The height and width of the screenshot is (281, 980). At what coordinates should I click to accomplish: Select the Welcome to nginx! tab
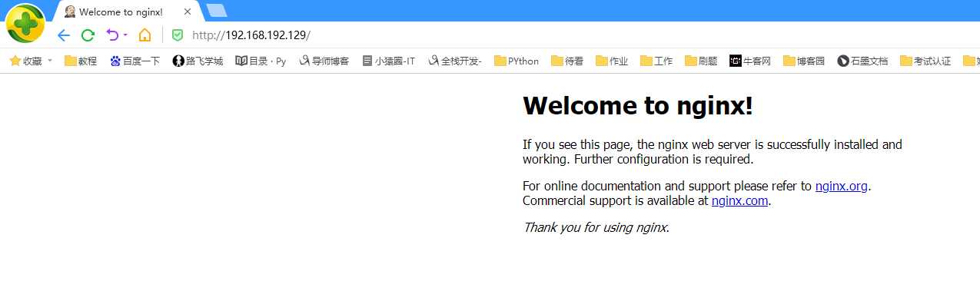coord(128,12)
